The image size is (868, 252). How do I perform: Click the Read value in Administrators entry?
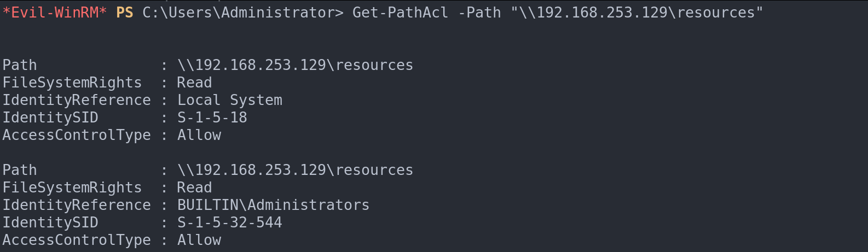[194, 187]
